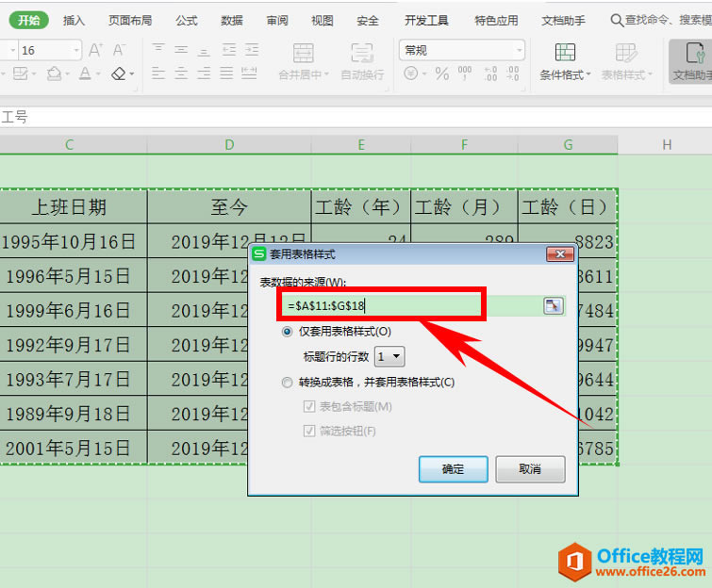Click the font color A icon

click(x=86, y=73)
